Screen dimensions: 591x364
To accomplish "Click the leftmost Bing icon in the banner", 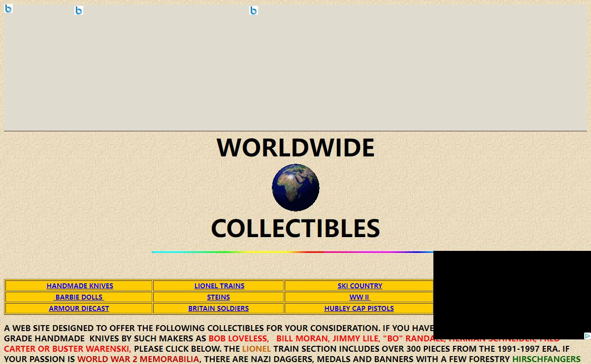I will (x=8, y=8).
